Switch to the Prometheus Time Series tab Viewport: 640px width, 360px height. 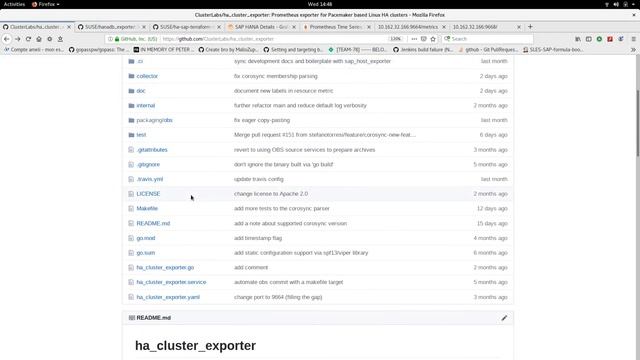pyautogui.click(x=337, y=27)
